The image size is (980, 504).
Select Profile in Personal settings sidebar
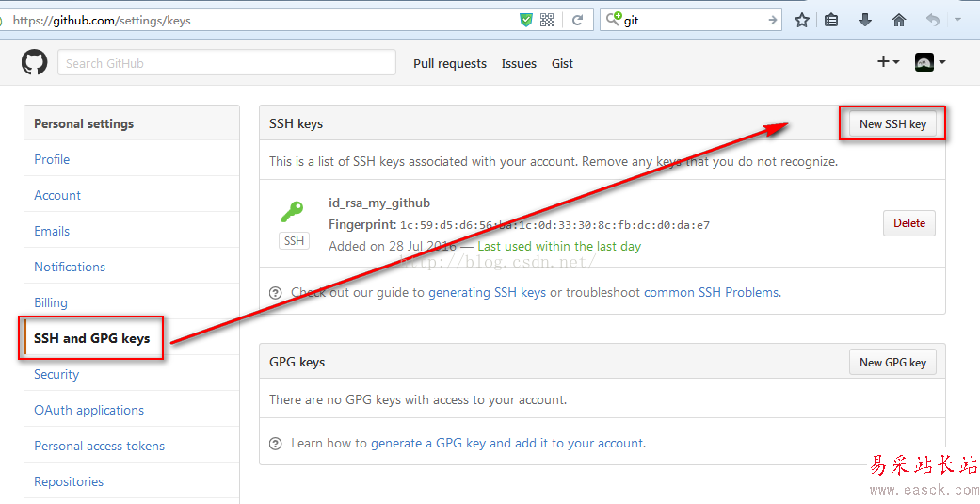[x=52, y=159]
